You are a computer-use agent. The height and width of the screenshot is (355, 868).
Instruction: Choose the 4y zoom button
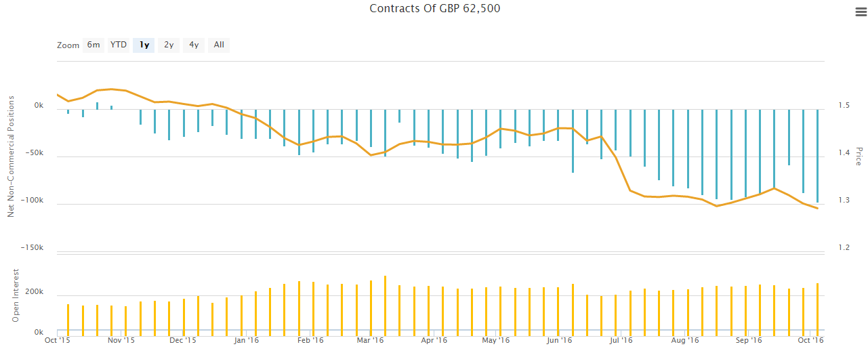tap(194, 45)
